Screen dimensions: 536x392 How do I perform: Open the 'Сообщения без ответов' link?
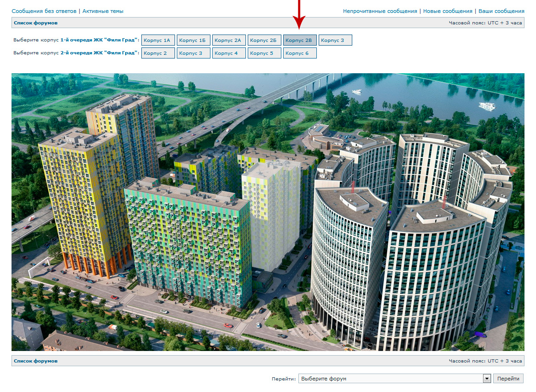(44, 11)
